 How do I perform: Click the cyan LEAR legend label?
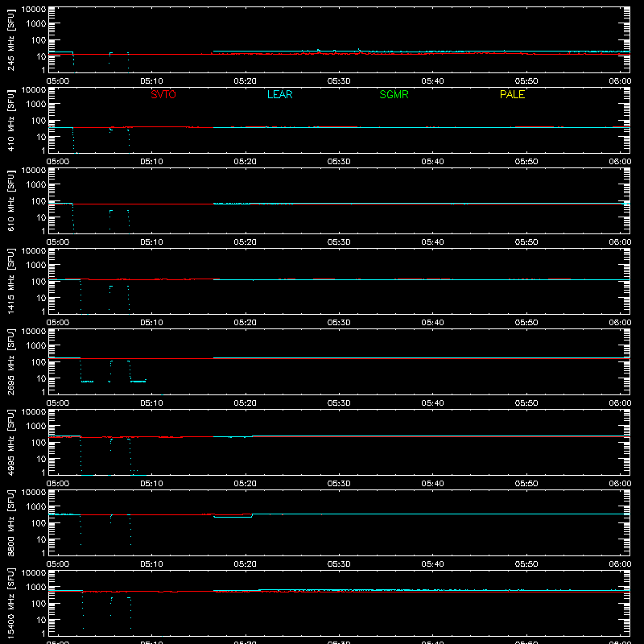click(x=279, y=94)
